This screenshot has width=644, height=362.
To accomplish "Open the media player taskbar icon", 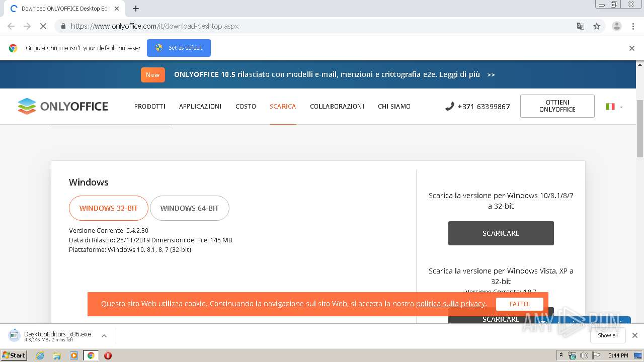I will point(74,355).
